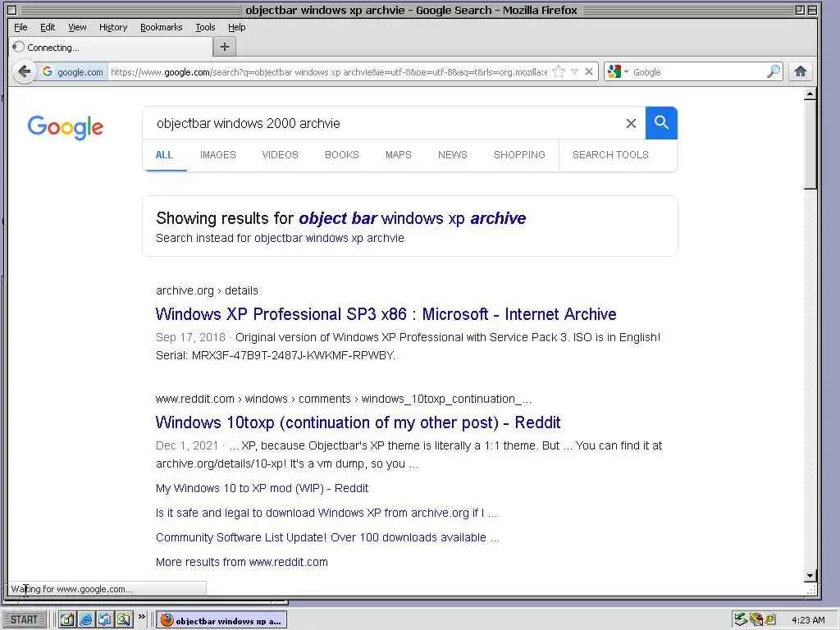
Task: Open the View menu
Action: (x=77, y=27)
